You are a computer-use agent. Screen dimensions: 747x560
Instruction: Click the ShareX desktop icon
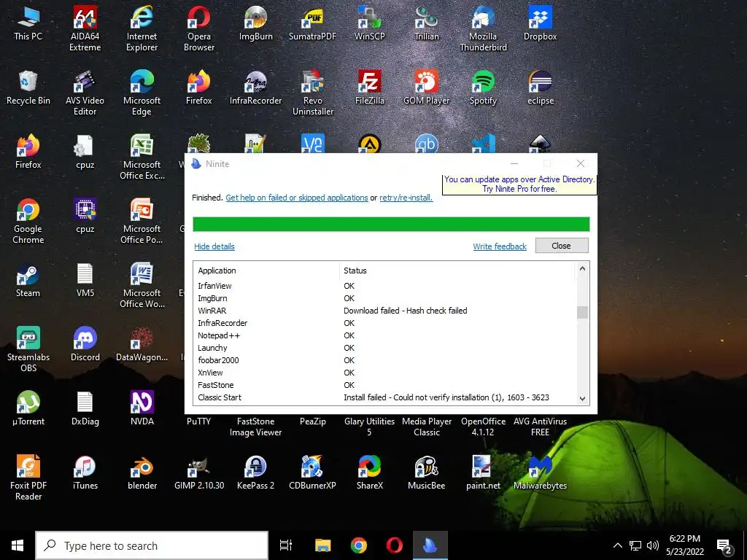pyautogui.click(x=370, y=472)
